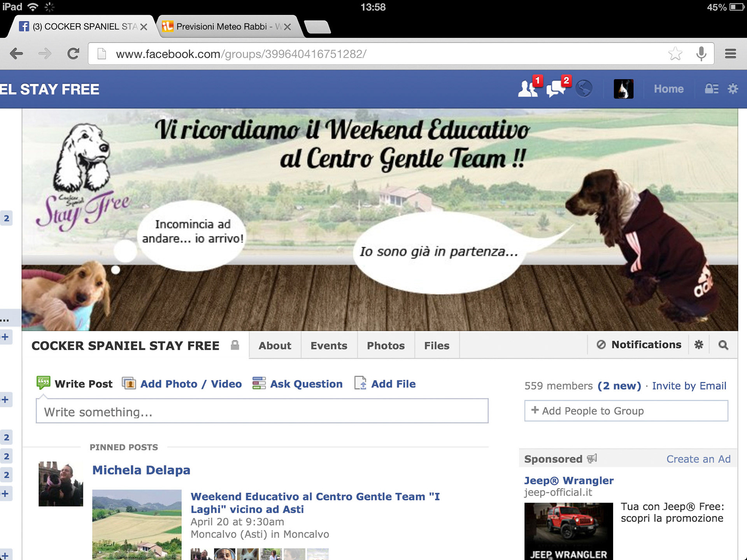This screenshot has width=747, height=560.
Task: Switch to the Events tab
Action: [329, 346]
